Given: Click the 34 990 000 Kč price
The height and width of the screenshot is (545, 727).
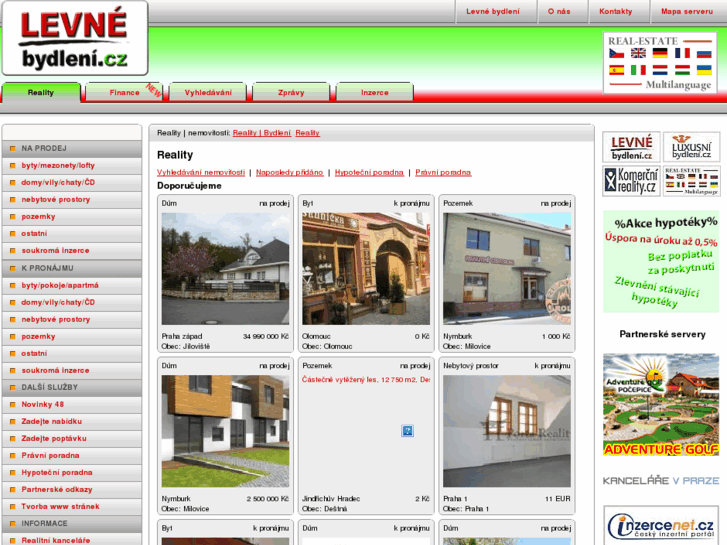Looking at the screenshot, I should (x=266, y=336).
